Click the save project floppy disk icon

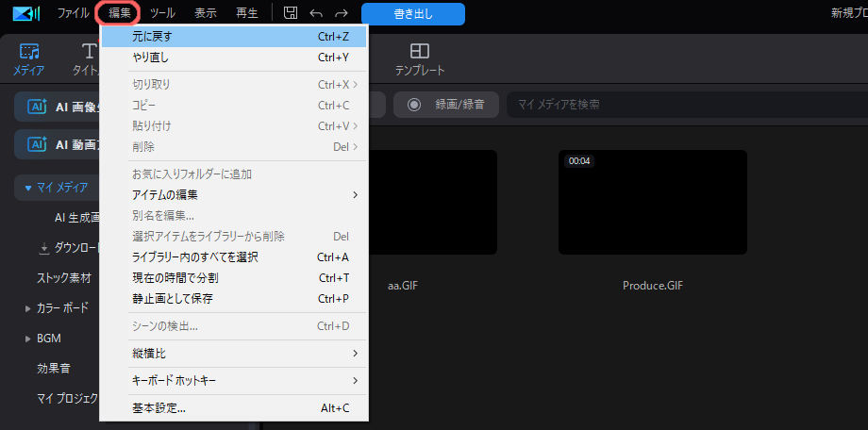[x=291, y=13]
